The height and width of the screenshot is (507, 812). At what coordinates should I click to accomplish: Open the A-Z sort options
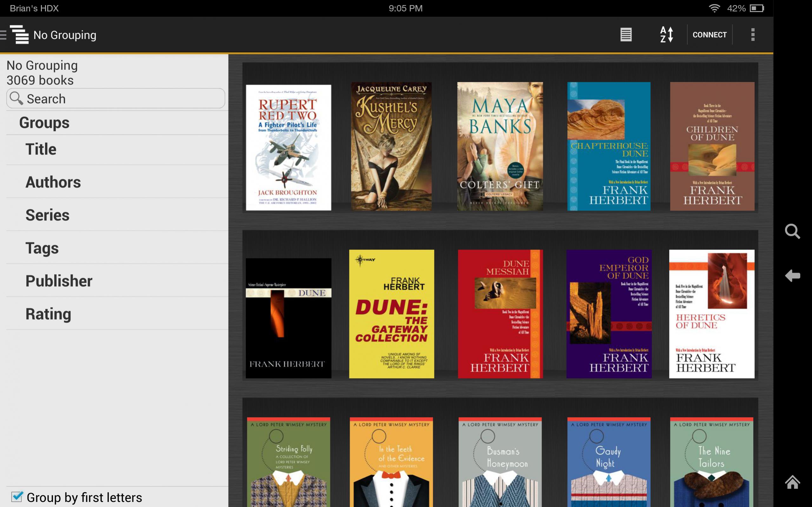click(666, 35)
